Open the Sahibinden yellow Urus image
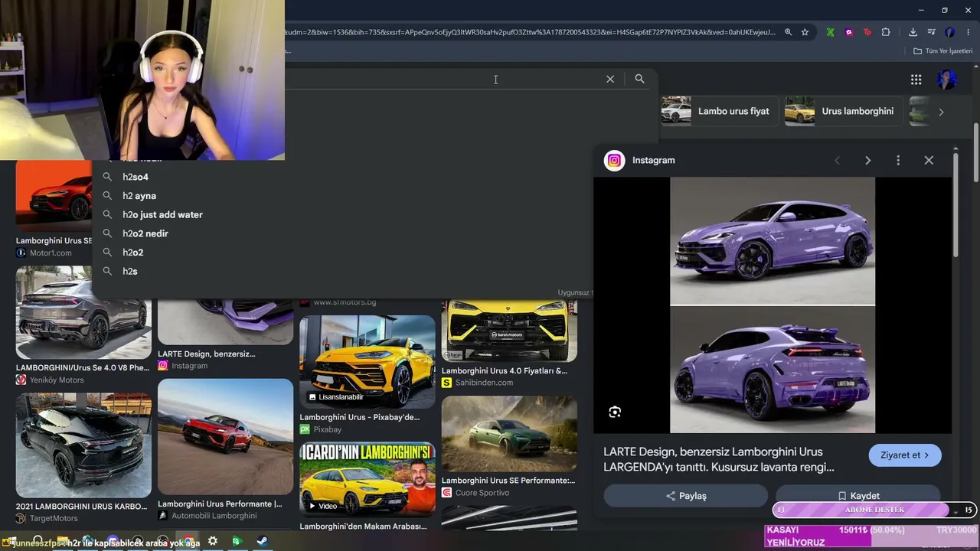 [x=509, y=331]
